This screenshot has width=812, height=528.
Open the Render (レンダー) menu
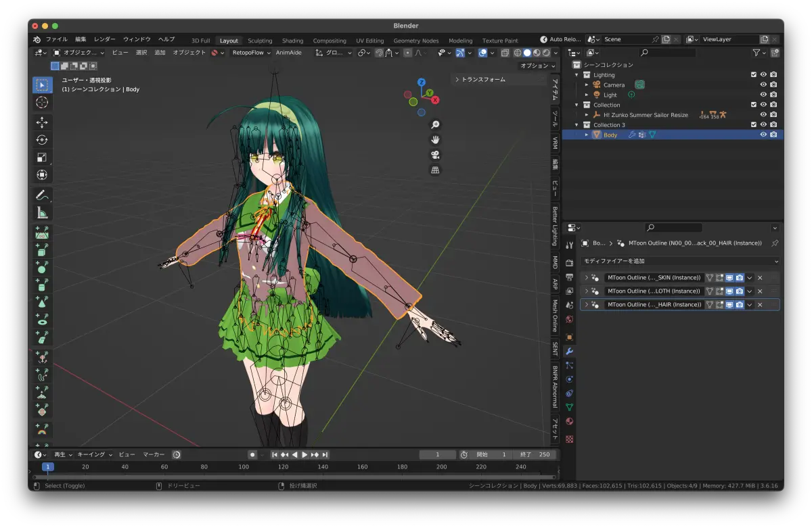pyautogui.click(x=105, y=39)
